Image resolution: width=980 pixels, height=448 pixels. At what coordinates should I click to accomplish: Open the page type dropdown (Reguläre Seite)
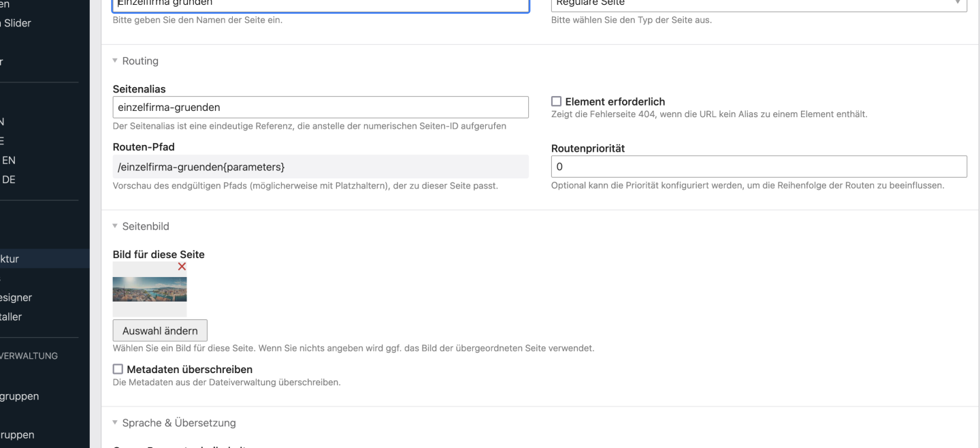(759, 4)
